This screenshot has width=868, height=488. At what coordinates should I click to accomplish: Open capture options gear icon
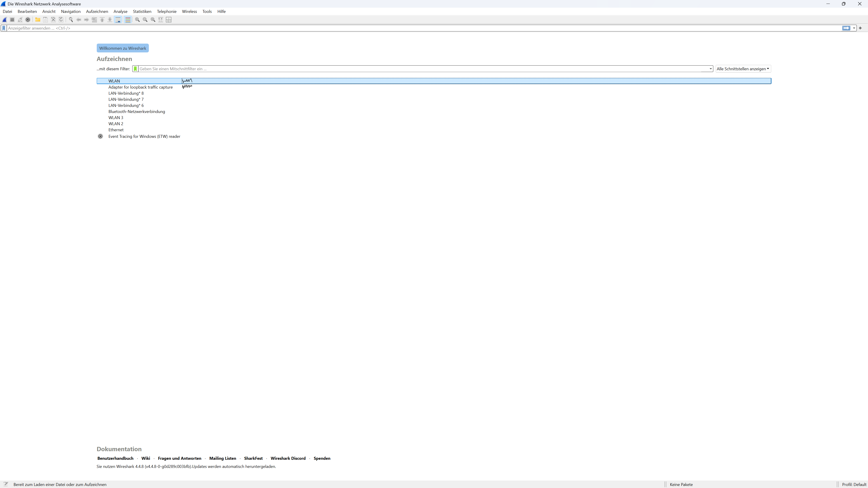28,19
